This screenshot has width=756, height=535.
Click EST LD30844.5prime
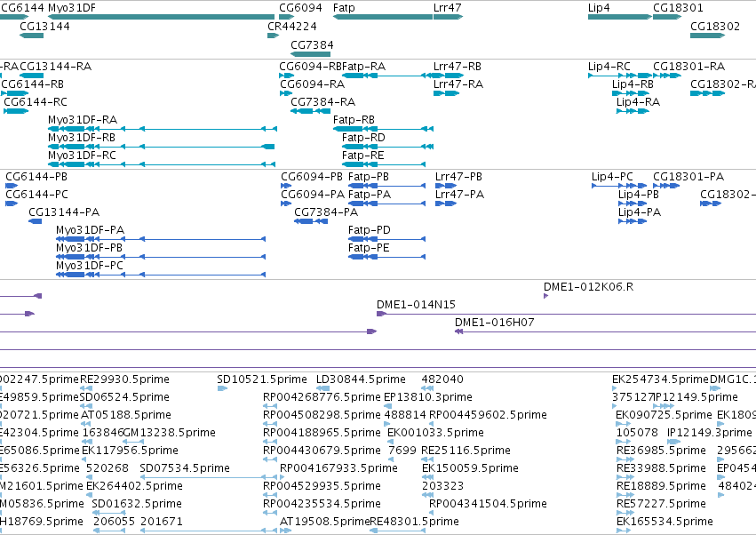point(323,387)
